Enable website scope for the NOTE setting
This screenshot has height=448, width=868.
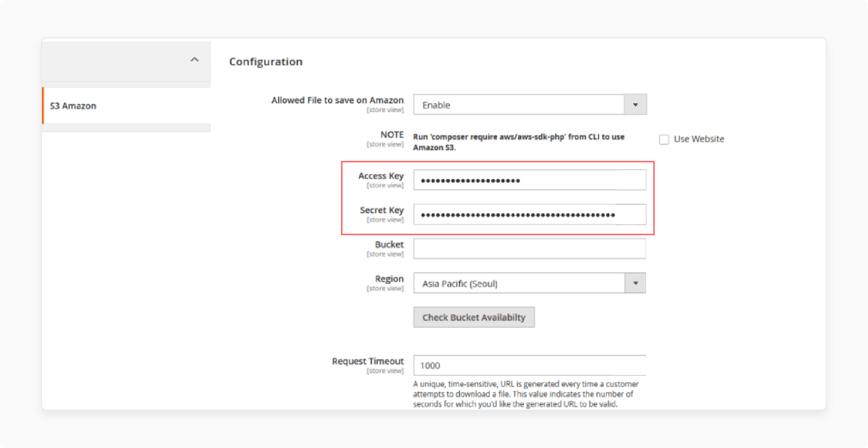coord(664,139)
